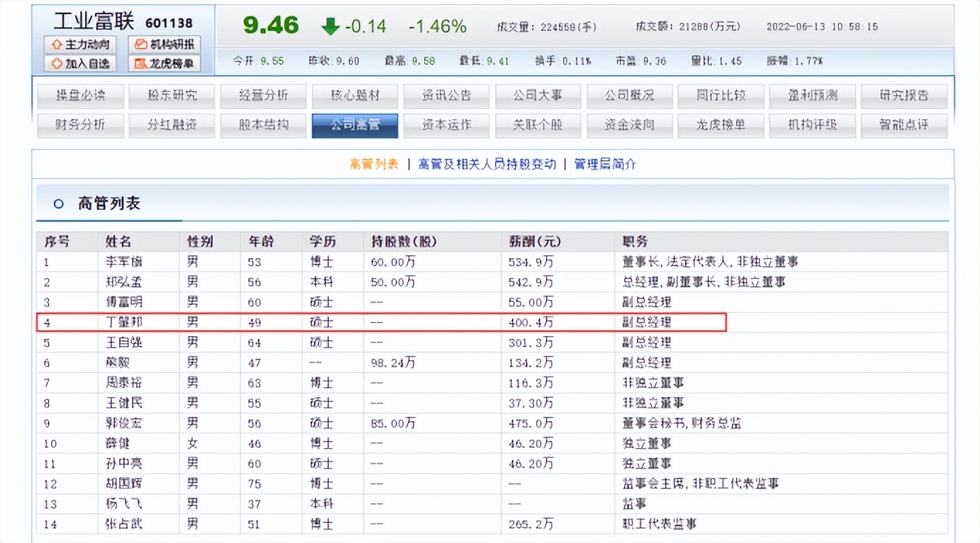
Task: Select the 股本结构 tab
Action: pos(264,125)
